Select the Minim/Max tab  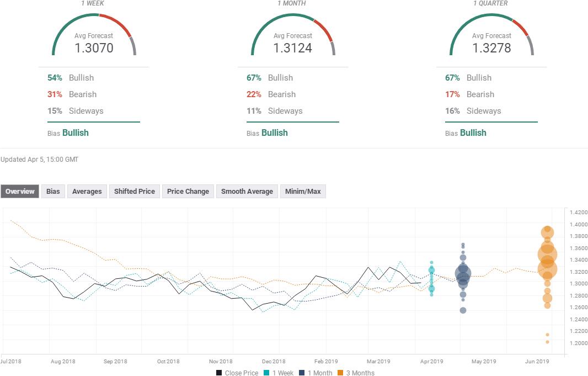[303, 192]
